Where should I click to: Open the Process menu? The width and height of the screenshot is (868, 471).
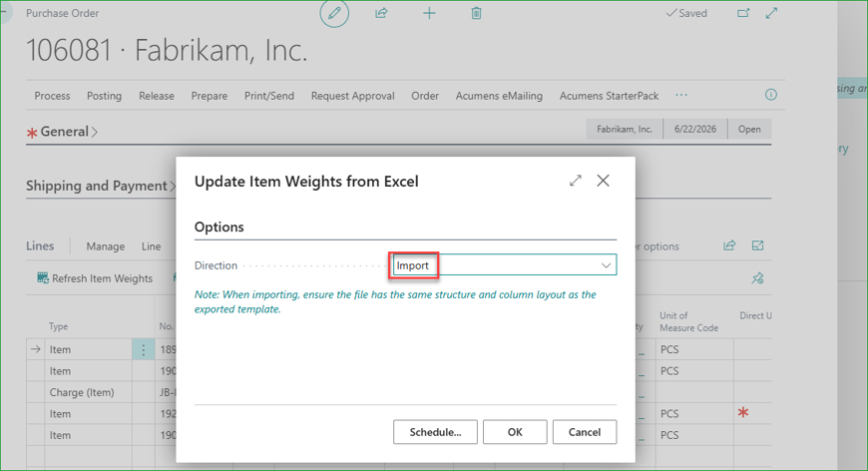[x=52, y=96]
